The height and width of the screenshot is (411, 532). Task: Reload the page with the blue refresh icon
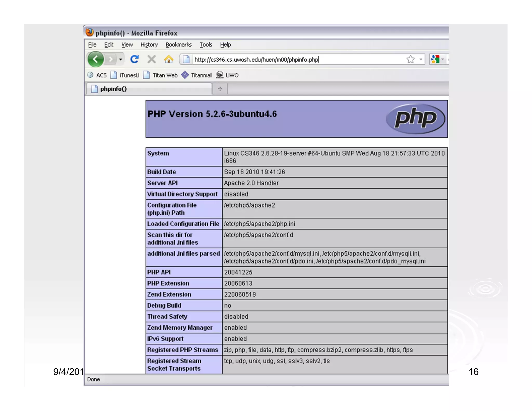click(135, 59)
